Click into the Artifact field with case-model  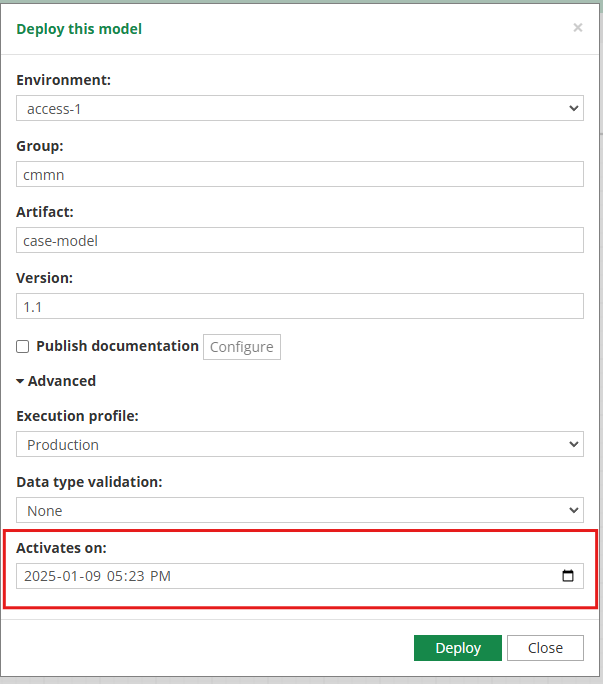(x=300, y=240)
